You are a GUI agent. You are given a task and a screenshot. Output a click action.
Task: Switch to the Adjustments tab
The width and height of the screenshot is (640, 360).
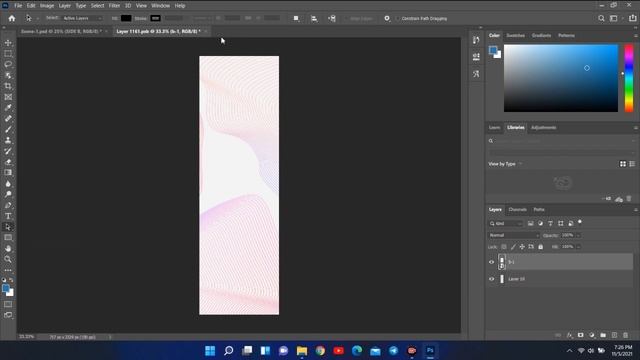pyautogui.click(x=543, y=127)
